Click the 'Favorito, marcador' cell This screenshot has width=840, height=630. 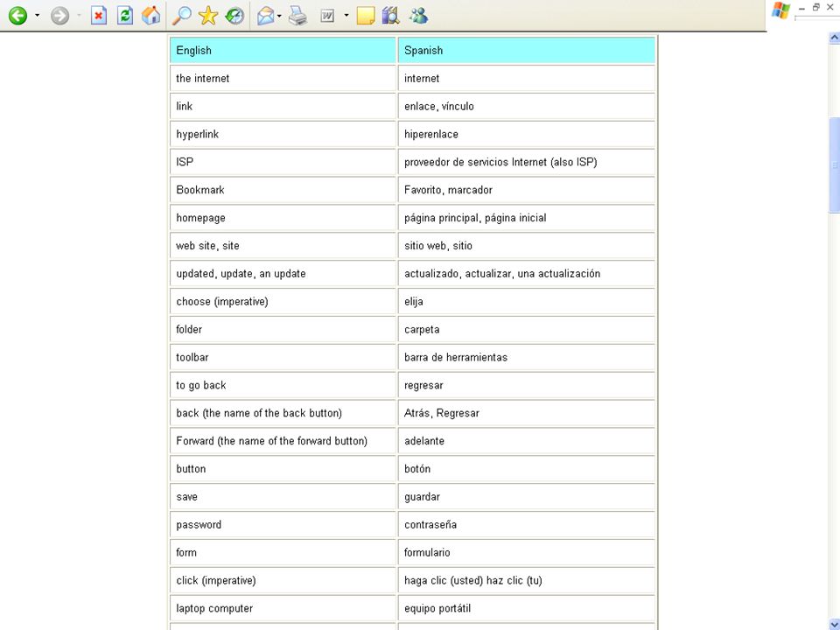527,190
